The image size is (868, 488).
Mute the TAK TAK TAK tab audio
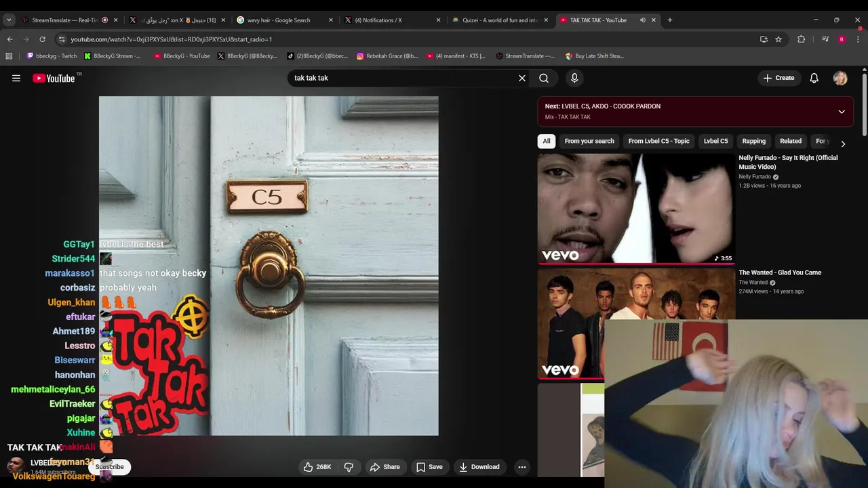click(x=642, y=20)
